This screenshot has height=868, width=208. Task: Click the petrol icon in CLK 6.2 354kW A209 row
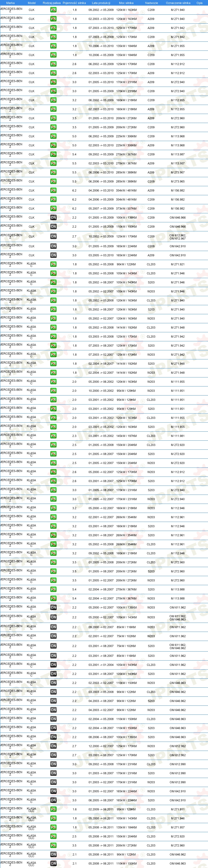coord(53,191)
